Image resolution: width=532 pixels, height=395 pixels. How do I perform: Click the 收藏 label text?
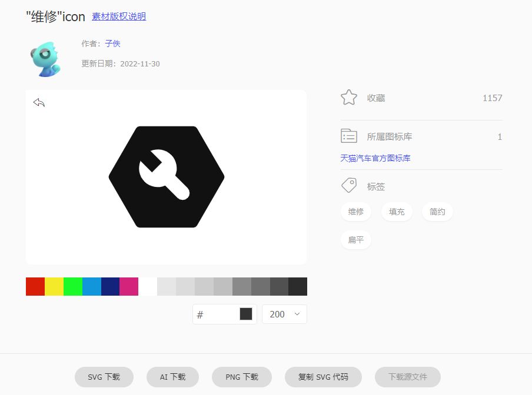coord(376,98)
